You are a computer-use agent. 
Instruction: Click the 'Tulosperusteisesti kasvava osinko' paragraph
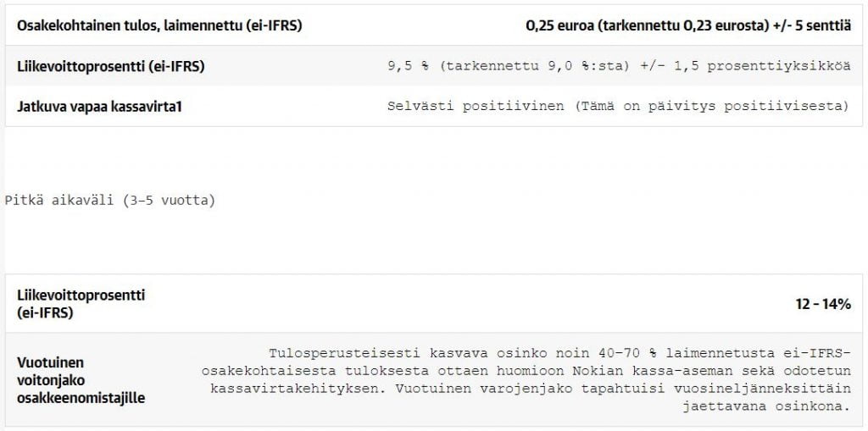tap(526, 379)
